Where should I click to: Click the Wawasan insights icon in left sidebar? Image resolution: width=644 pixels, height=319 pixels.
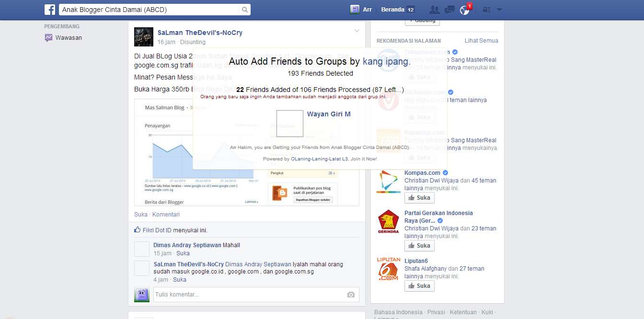coord(47,37)
